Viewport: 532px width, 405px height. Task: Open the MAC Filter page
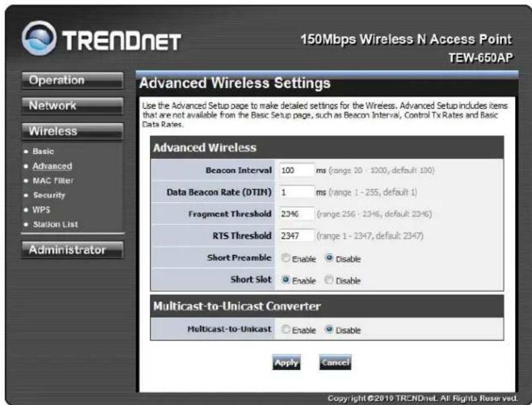[53, 181]
